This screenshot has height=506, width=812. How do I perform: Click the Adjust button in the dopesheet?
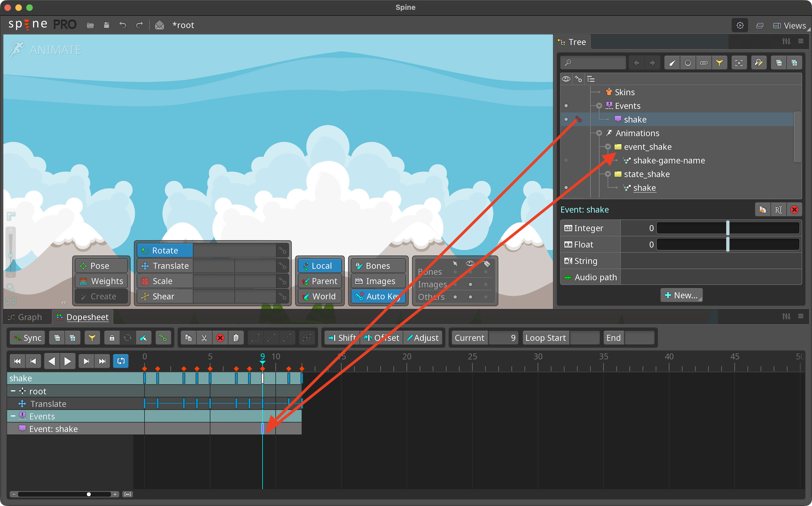[x=423, y=337]
